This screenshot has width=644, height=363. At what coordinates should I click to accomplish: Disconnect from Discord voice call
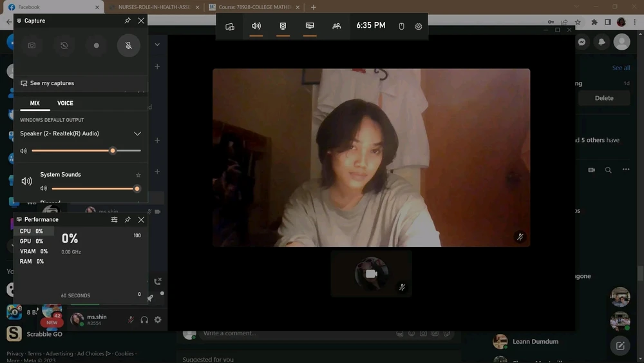(x=158, y=282)
